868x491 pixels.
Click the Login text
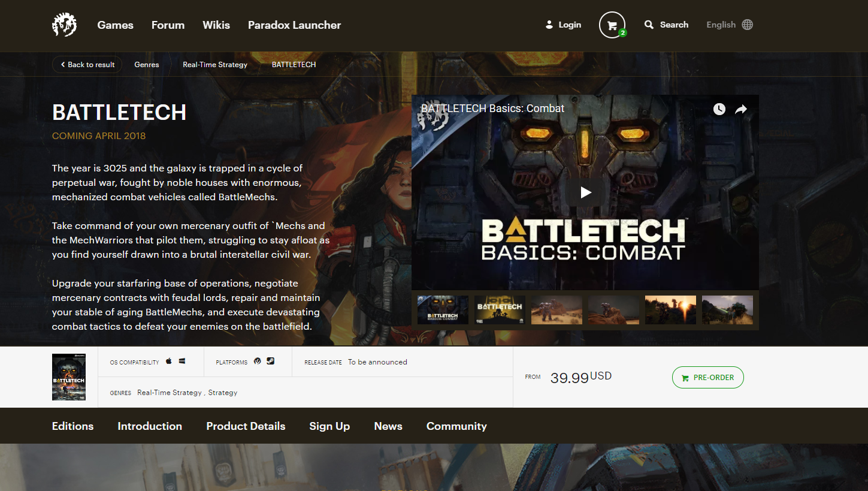tap(570, 25)
